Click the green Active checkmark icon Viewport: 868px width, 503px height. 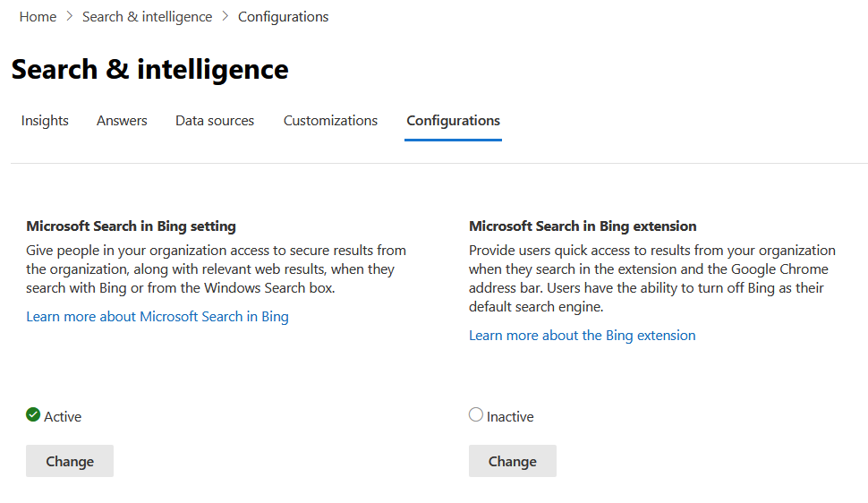[x=33, y=414]
